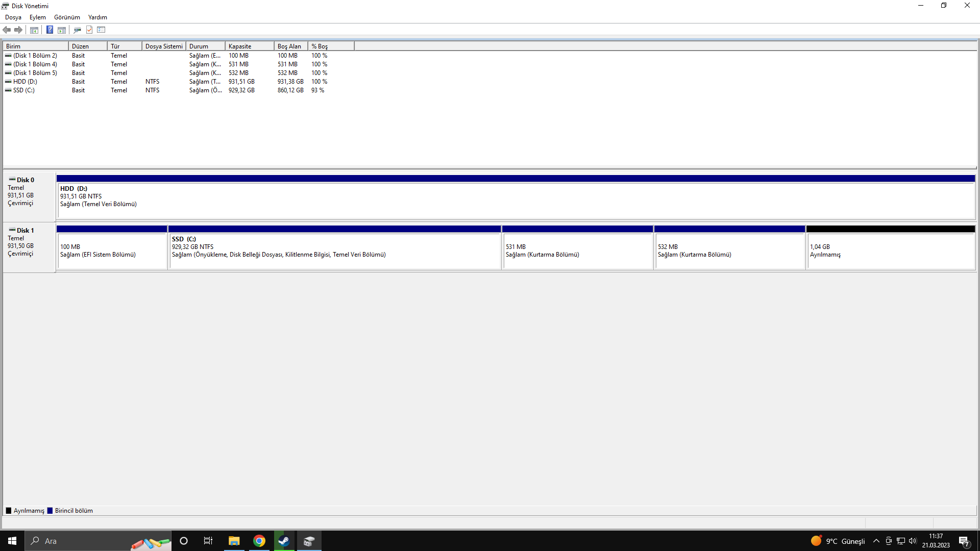Select the HDD (D:) partition block

[516, 201]
